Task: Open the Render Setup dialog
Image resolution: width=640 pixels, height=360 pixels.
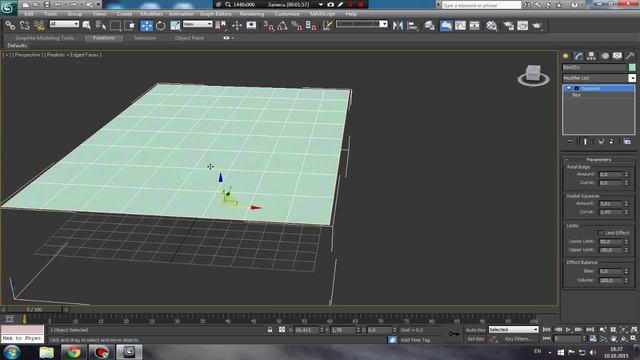Action: (508, 26)
